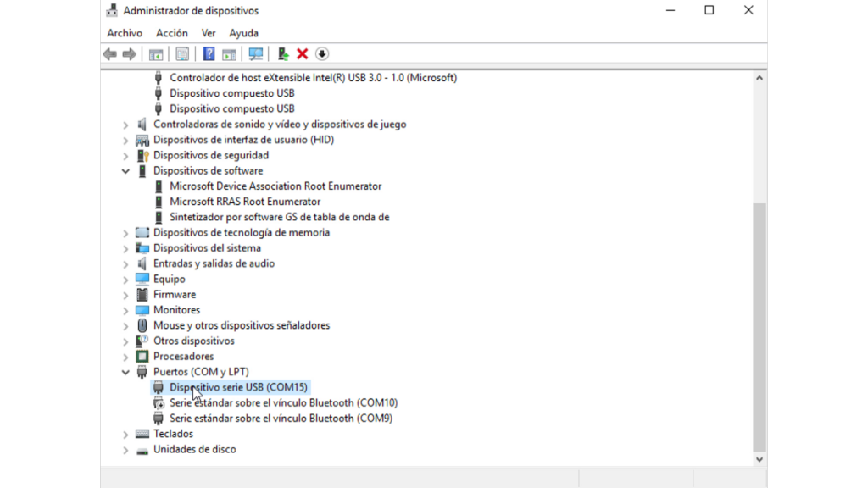Viewport: 868px width, 488px height.
Task: Click the blue Help question mark icon
Action: tap(209, 54)
